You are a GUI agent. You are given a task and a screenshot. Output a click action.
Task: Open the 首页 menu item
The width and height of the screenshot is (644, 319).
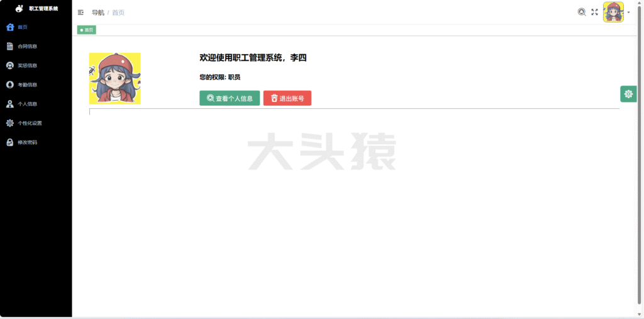pos(36,27)
